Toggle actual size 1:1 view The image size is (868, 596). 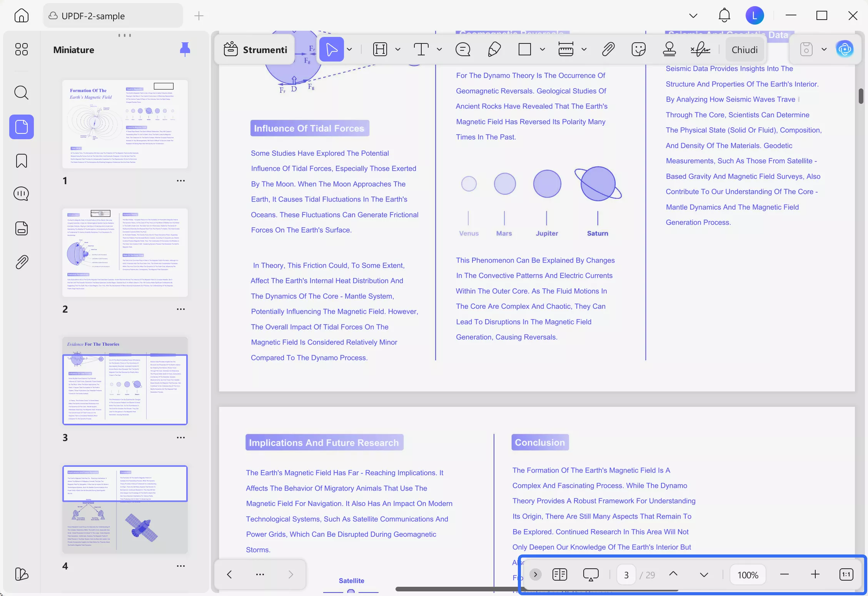point(846,574)
